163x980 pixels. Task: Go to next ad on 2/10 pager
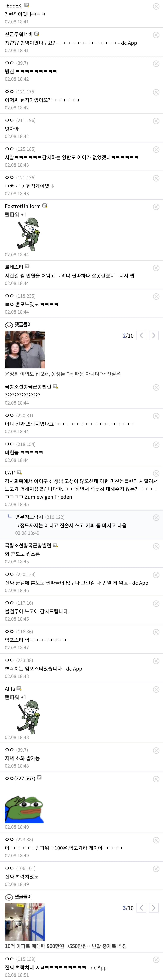tap(154, 335)
